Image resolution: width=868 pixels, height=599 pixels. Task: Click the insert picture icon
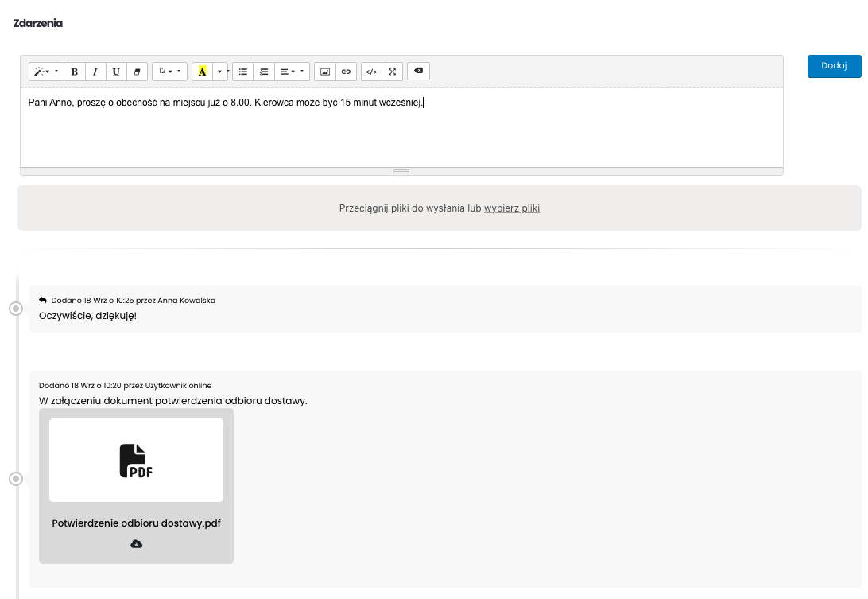click(325, 72)
